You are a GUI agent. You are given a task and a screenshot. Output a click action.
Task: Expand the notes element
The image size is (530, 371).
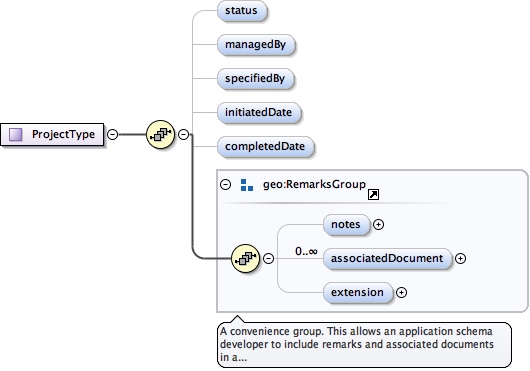[378, 224]
